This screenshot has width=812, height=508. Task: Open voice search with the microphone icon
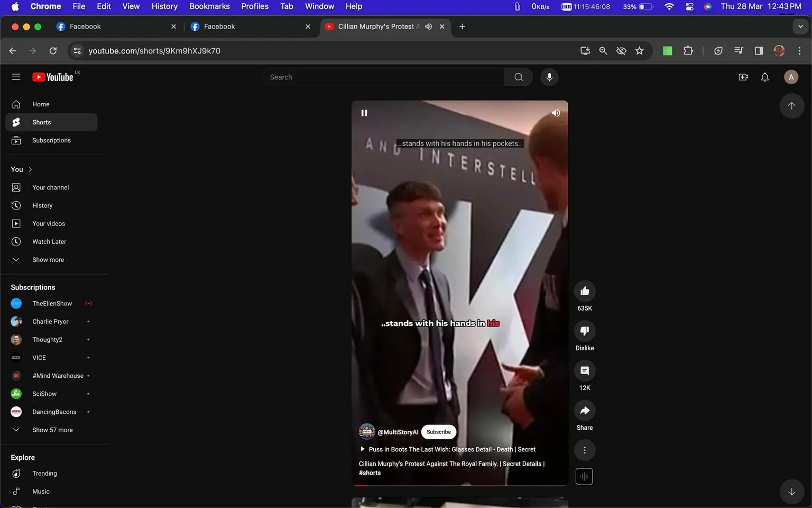tap(549, 77)
